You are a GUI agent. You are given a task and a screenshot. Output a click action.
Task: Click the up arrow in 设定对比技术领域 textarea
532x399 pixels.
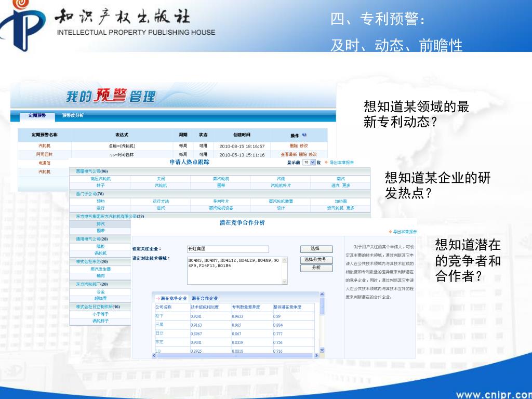(x=284, y=260)
